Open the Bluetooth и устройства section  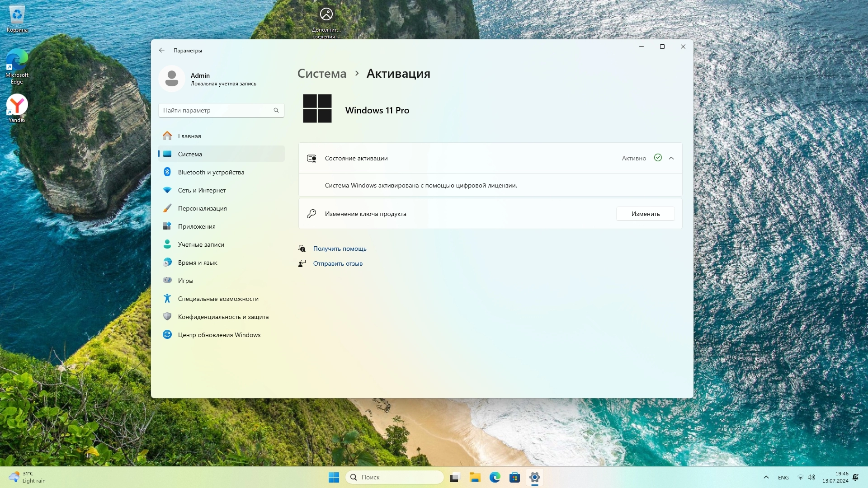[211, 172]
